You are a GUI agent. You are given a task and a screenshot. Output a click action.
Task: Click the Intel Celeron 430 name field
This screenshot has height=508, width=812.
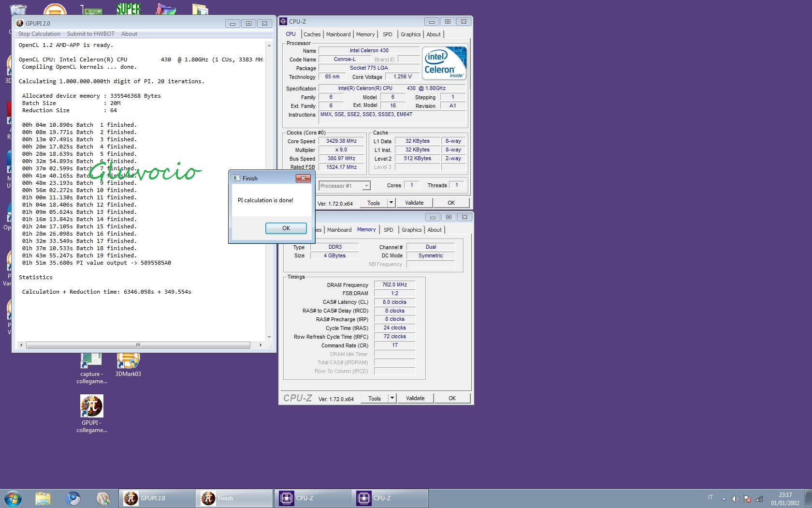(x=369, y=50)
